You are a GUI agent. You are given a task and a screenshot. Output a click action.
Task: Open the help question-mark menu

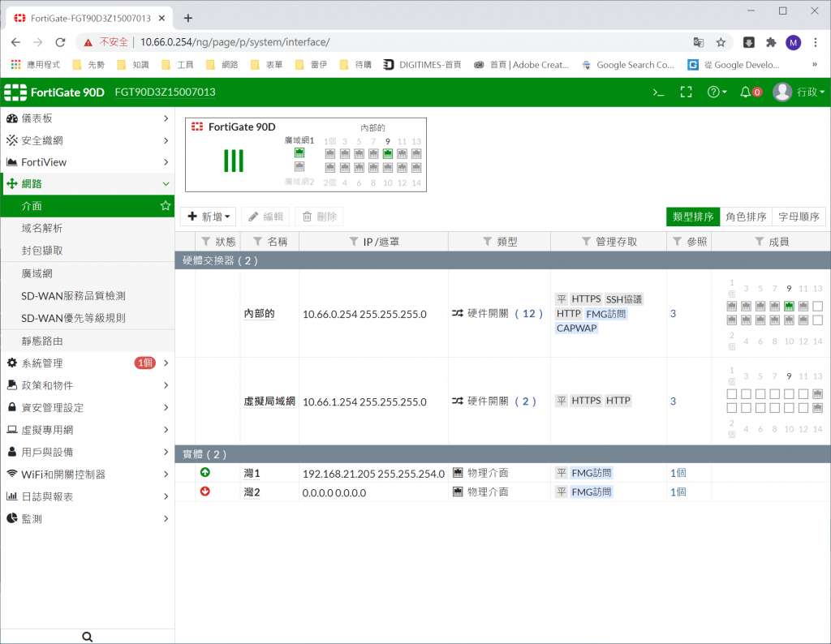pos(717,92)
